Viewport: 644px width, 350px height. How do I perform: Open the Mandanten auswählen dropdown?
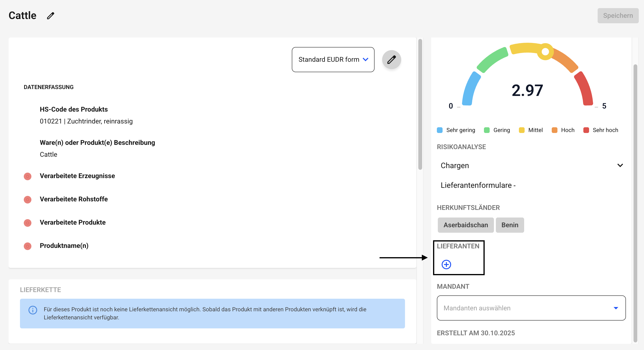[x=531, y=308]
